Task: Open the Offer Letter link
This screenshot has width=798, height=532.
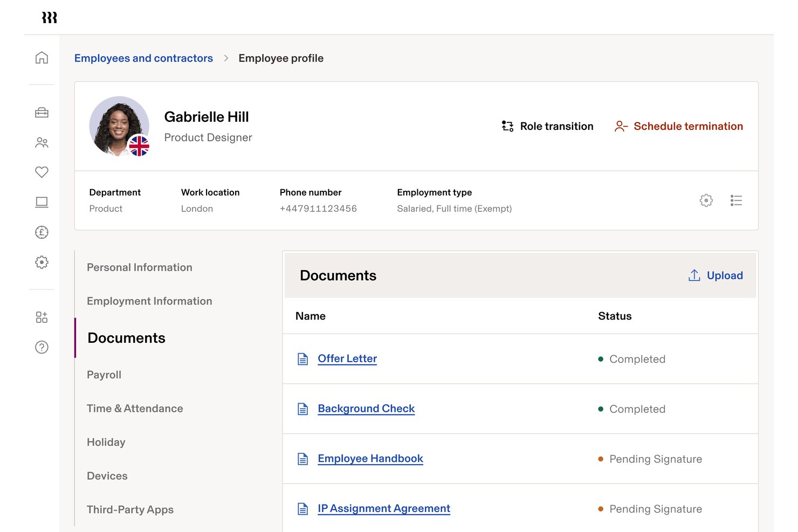Action: coord(347,358)
